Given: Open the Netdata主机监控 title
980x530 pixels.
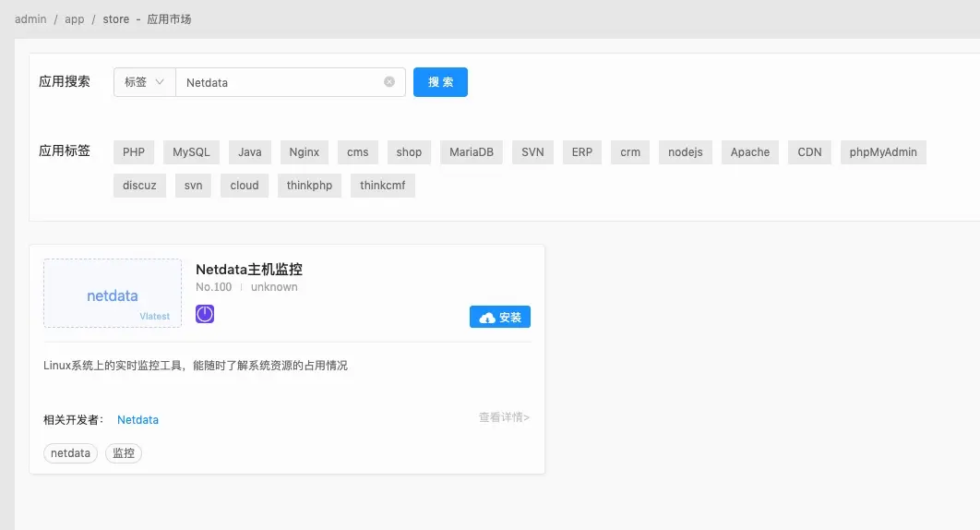Looking at the screenshot, I should [x=249, y=270].
